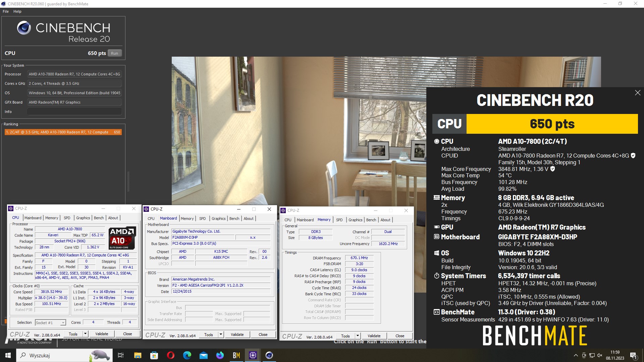This screenshot has height=362, width=644.
Task: Launch Microsoft Edge from the taskbar
Action: point(187,355)
